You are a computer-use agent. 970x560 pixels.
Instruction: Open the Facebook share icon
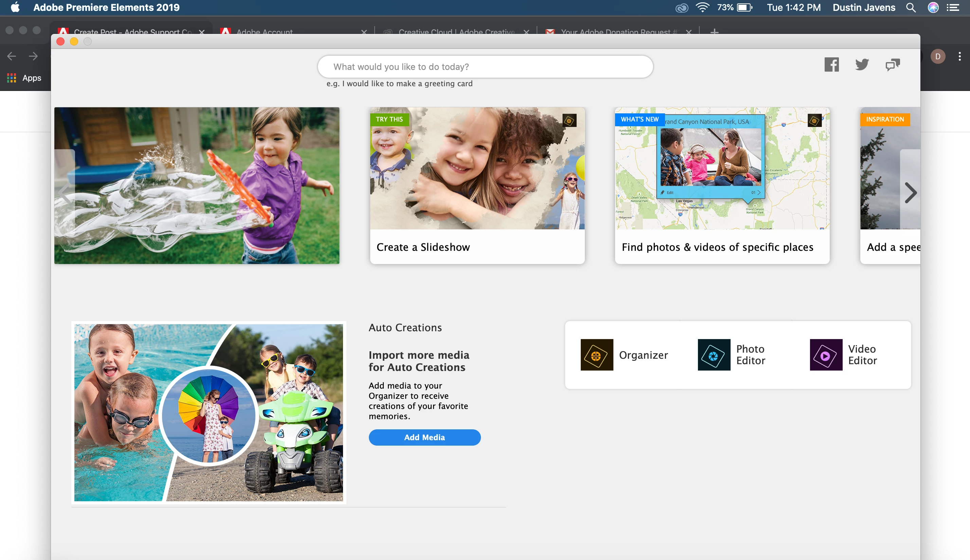click(831, 64)
